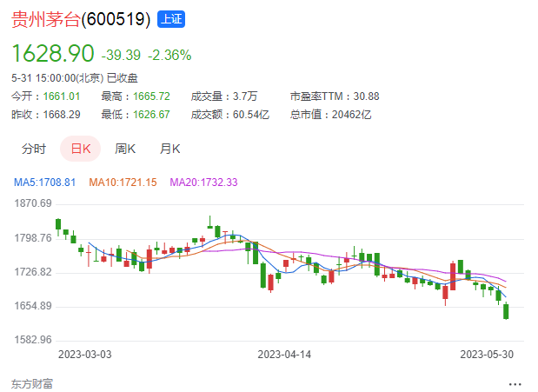Open the 周K weekly chart tab

(125, 149)
